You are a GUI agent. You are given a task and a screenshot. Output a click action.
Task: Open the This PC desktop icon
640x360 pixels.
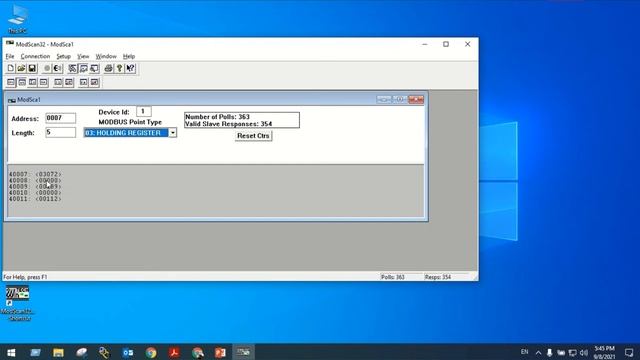[18, 19]
